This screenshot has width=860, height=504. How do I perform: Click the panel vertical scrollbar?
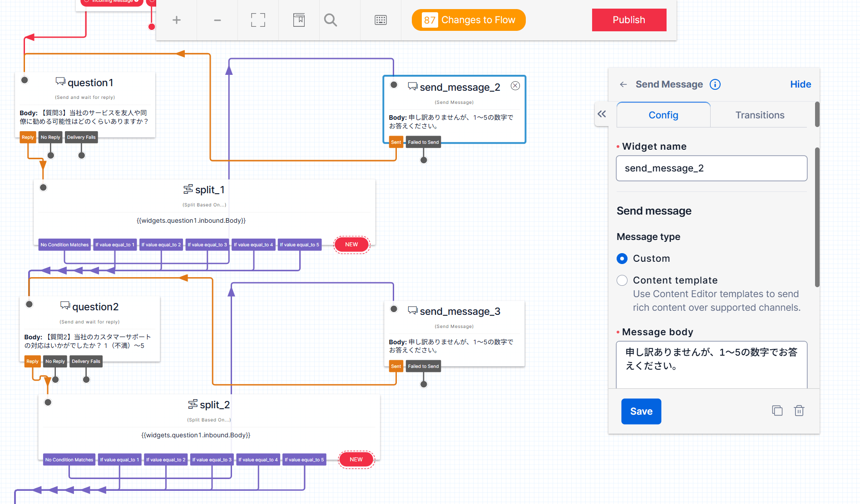(x=817, y=217)
